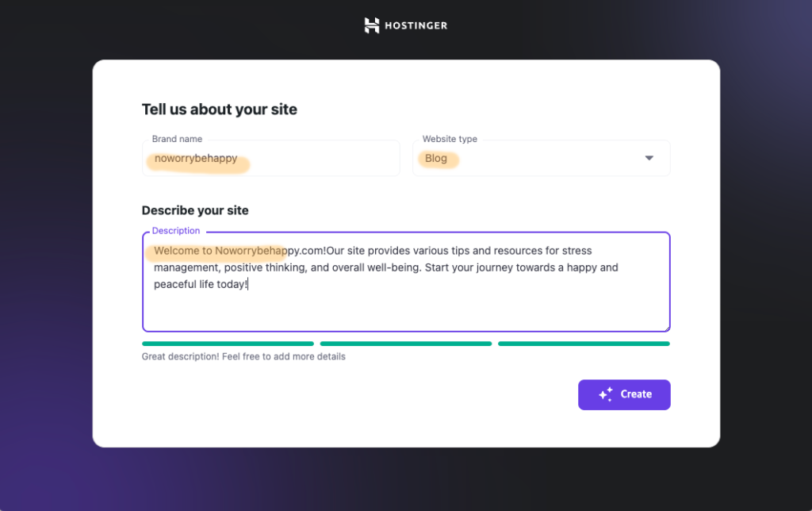The image size is (812, 511).
Task: Click the Hostinger H logo icon
Action: pyautogui.click(x=371, y=25)
